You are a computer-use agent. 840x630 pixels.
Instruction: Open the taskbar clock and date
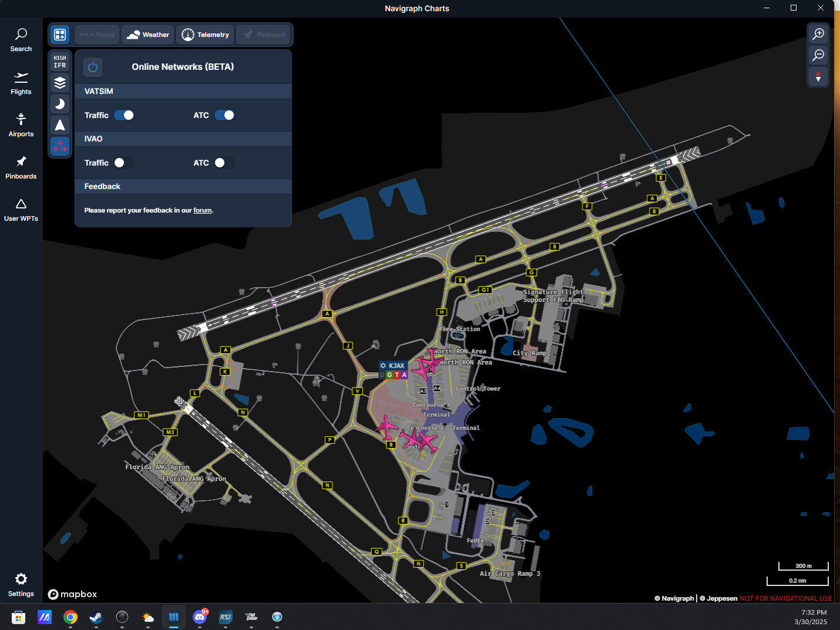(x=811, y=617)
